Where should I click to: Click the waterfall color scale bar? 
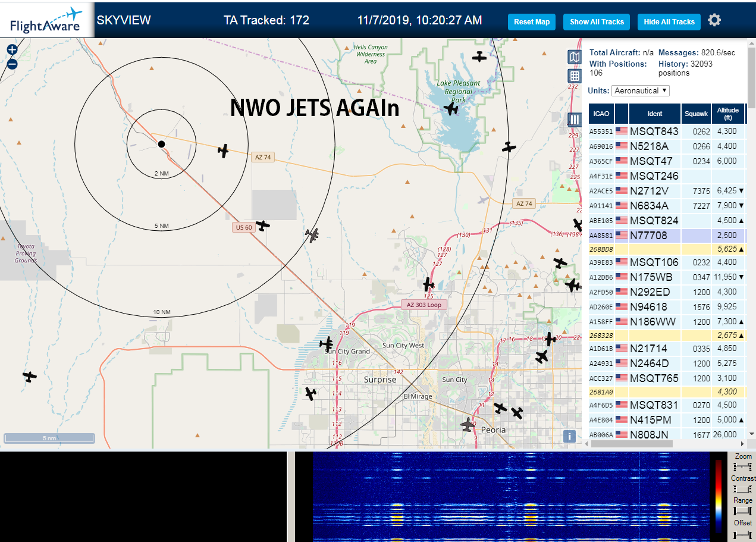719,496
